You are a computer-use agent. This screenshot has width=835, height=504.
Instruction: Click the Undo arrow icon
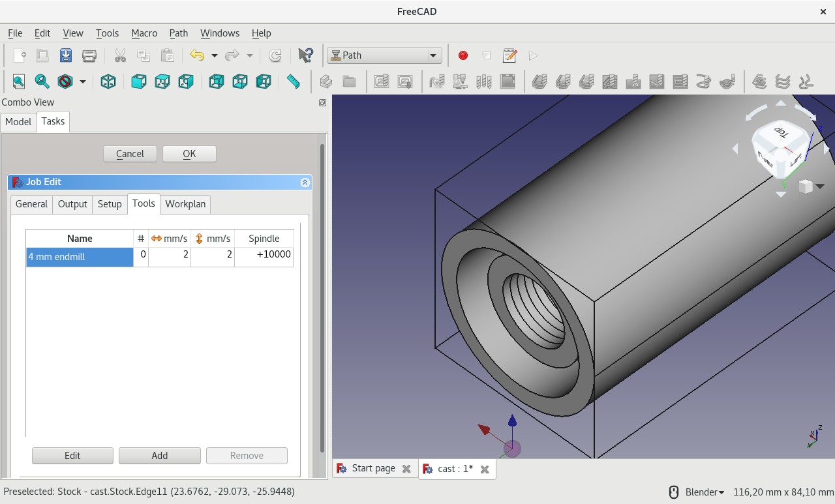(197, 55)
